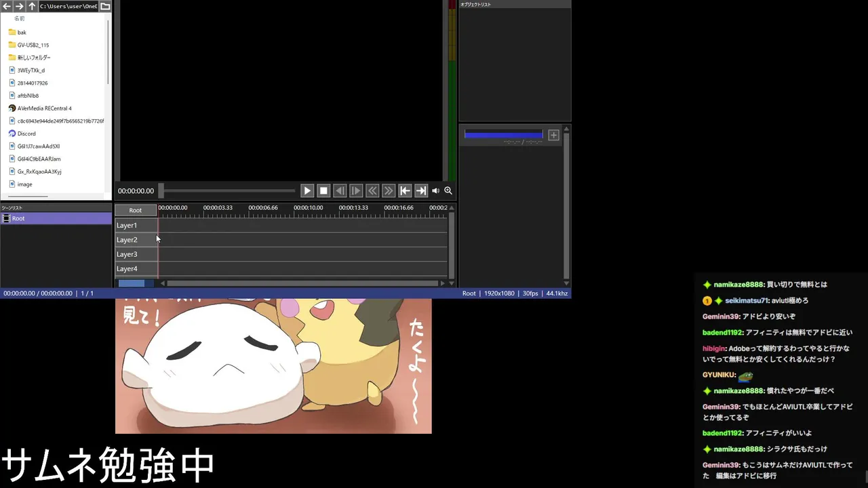The image size is (868, 488).
Task: Select the Root scene in scene list
Action: pos(56,218)
